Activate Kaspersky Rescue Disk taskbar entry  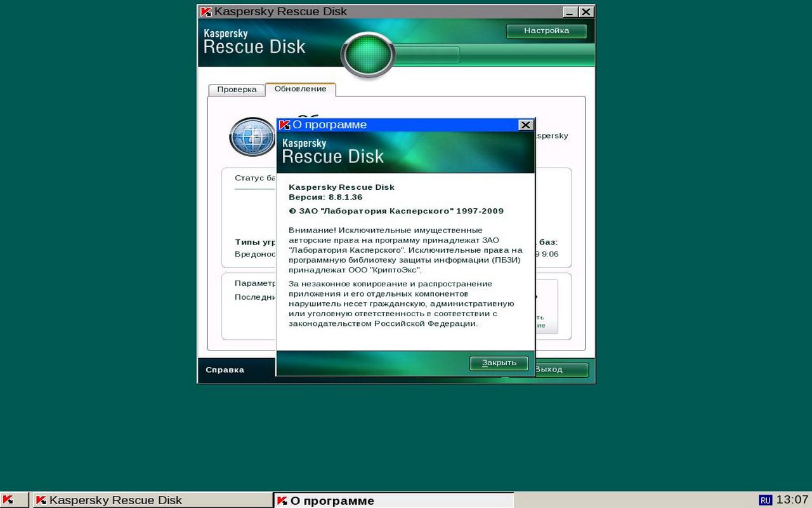[x=152, y=500]
